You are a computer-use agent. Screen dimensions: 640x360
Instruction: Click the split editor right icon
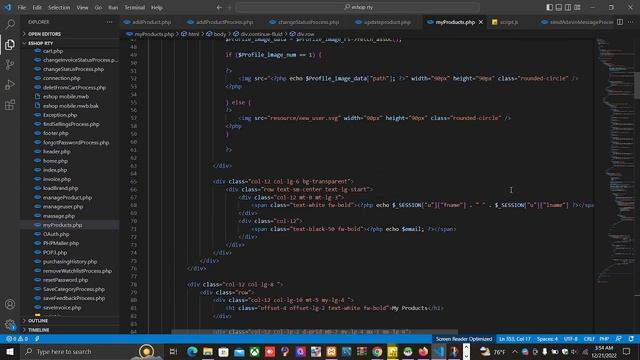[x=620, y=22]
